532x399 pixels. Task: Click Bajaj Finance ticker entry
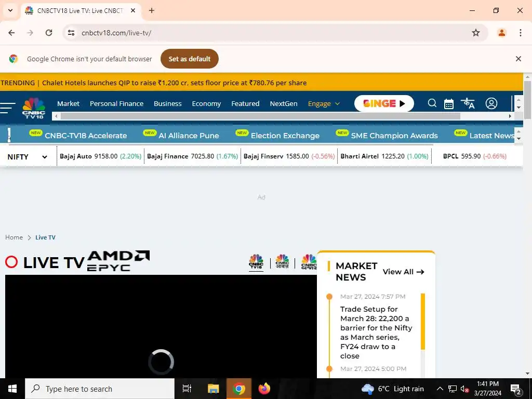[x=192, y=156]
